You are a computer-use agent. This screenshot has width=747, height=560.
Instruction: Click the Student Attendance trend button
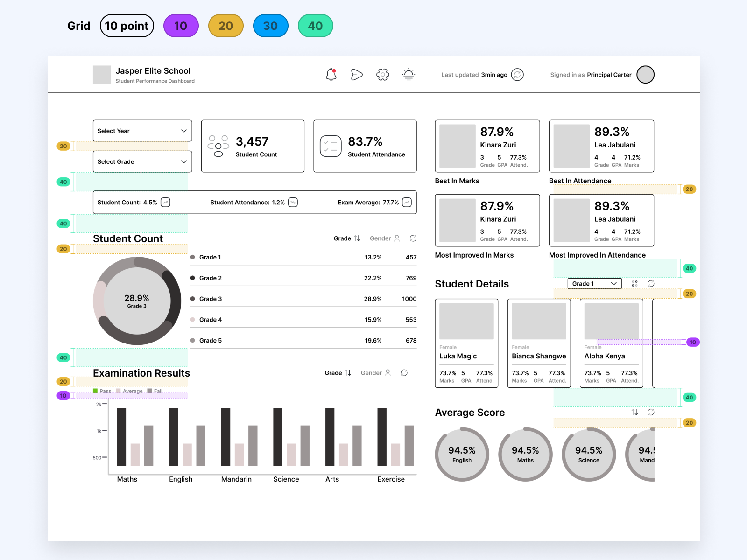click(292, 202)
